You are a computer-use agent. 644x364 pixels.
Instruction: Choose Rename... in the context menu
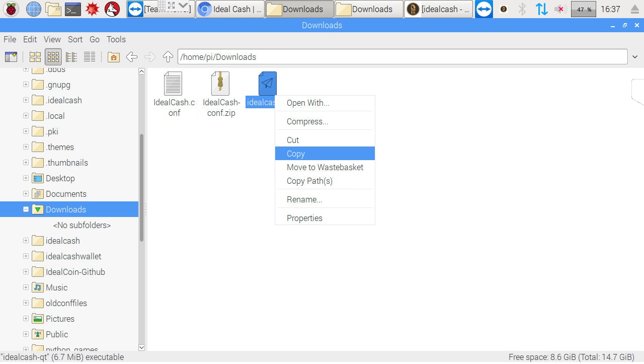[325, 199]
